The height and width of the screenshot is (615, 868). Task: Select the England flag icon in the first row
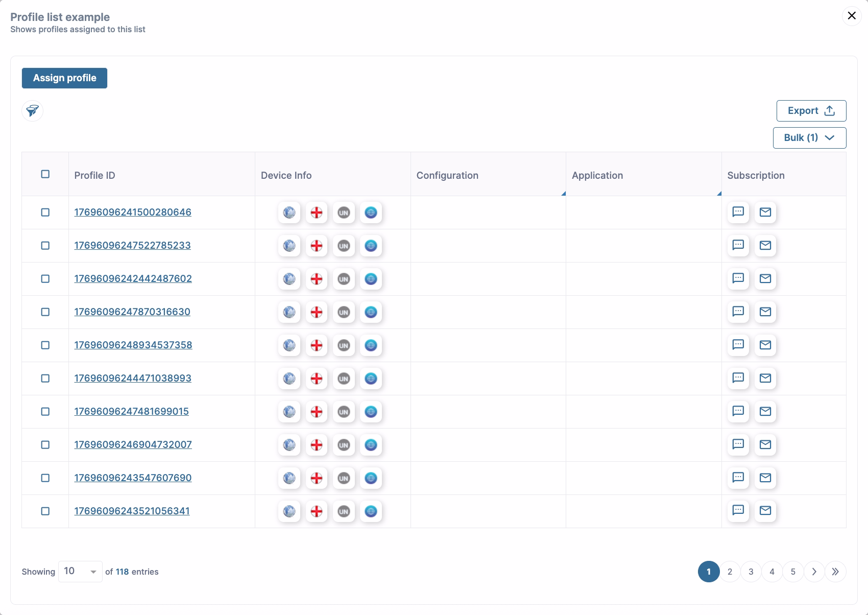(316, 212)
